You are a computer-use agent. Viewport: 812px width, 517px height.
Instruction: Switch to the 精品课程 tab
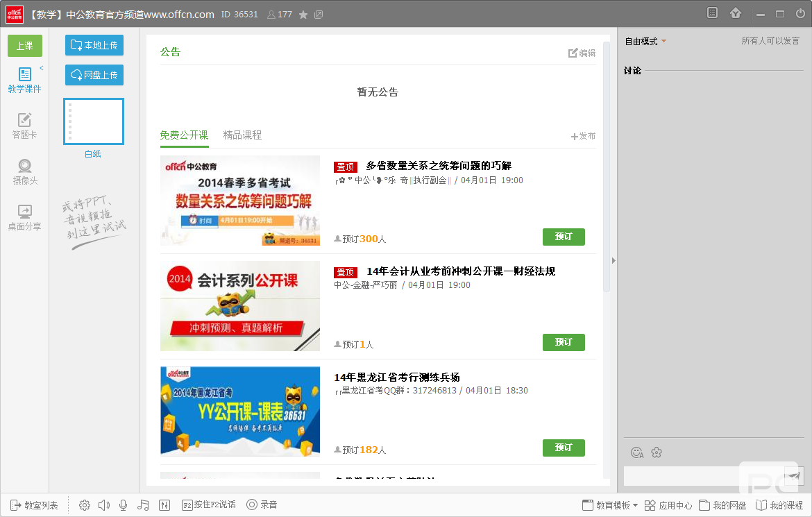(242, 135)
